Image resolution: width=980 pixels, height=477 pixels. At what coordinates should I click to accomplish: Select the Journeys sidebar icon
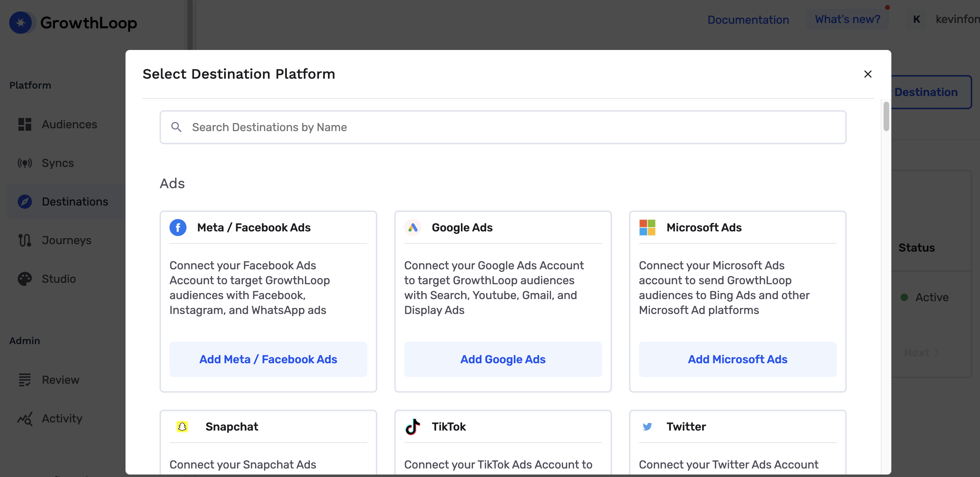pos(25,240)
